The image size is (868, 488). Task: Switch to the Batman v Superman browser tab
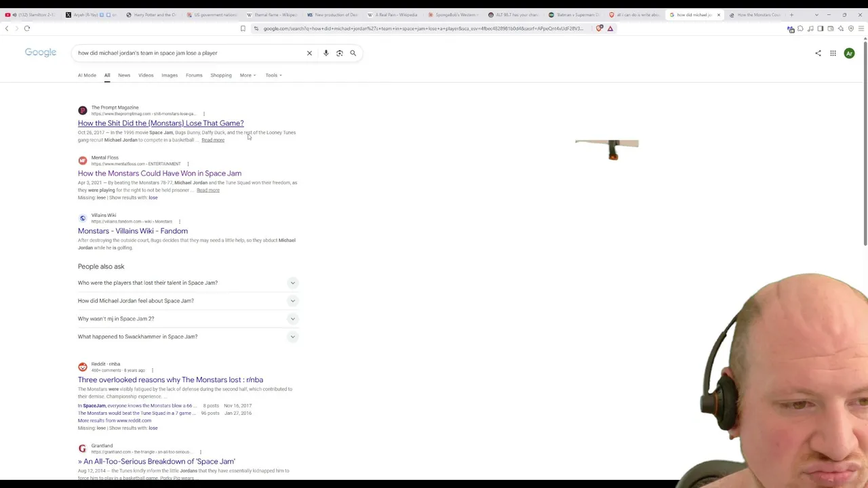click(573, 14)
